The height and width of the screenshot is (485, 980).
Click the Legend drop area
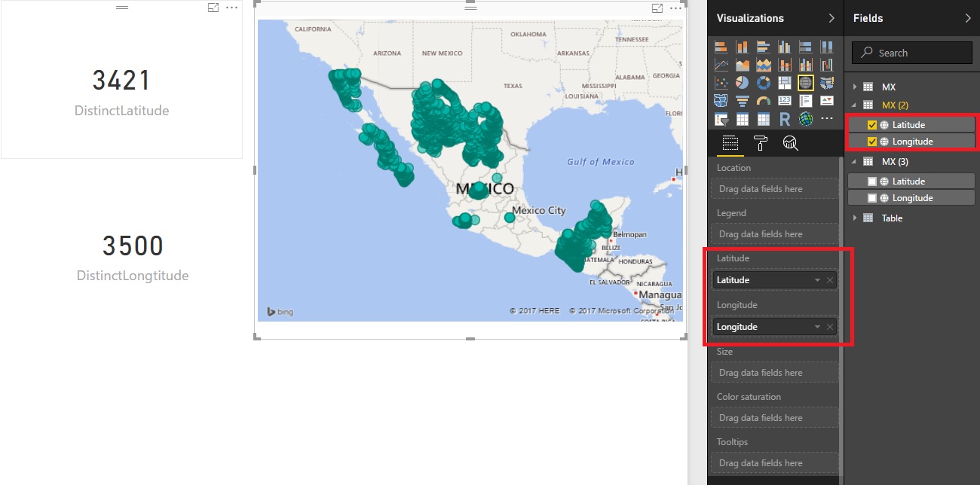point(774,234)
